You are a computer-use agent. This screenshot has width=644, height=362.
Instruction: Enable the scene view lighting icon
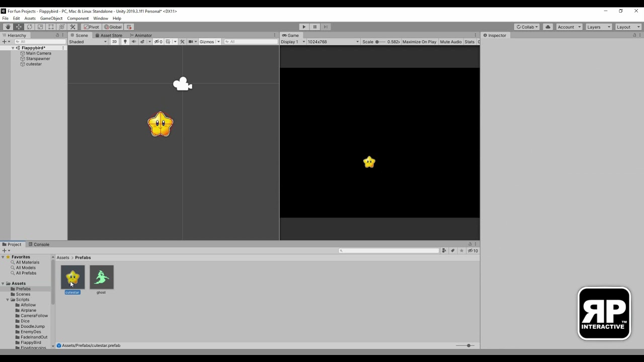pyautogui.click(x=125, y=42)
